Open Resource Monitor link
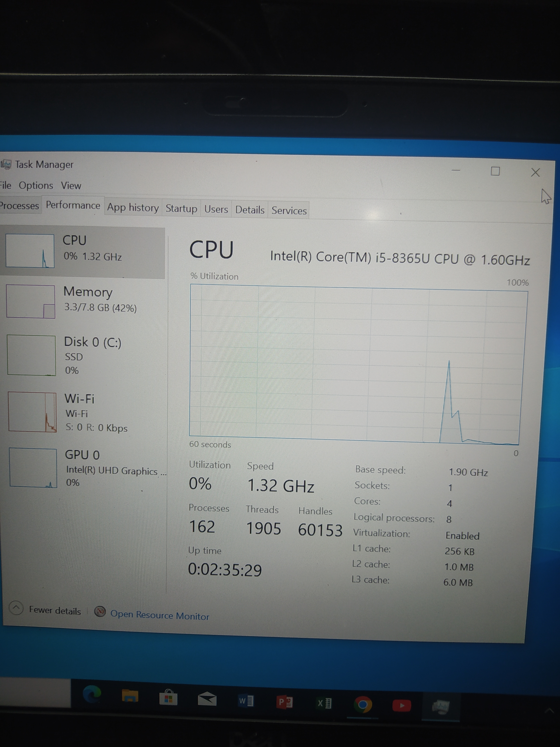Image resolution: width=560 pixels, height=747 pixels. [159, 615]
